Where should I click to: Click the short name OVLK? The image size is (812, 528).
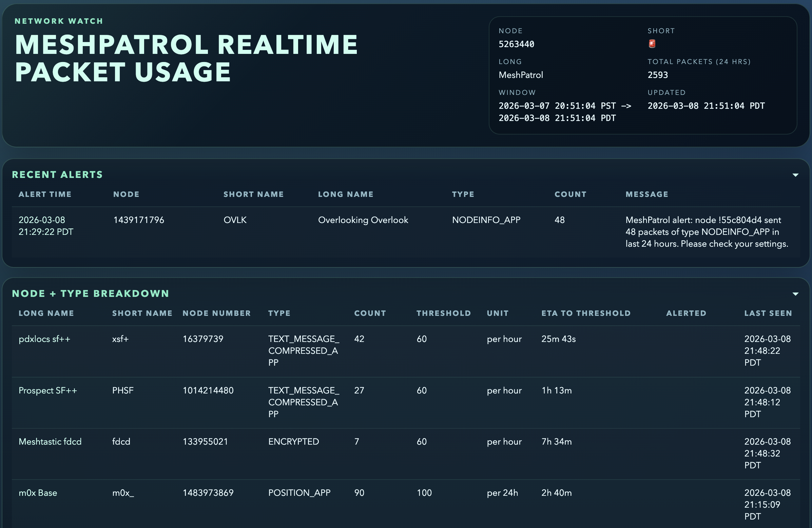pyautogui.click(x=235, y=220)
